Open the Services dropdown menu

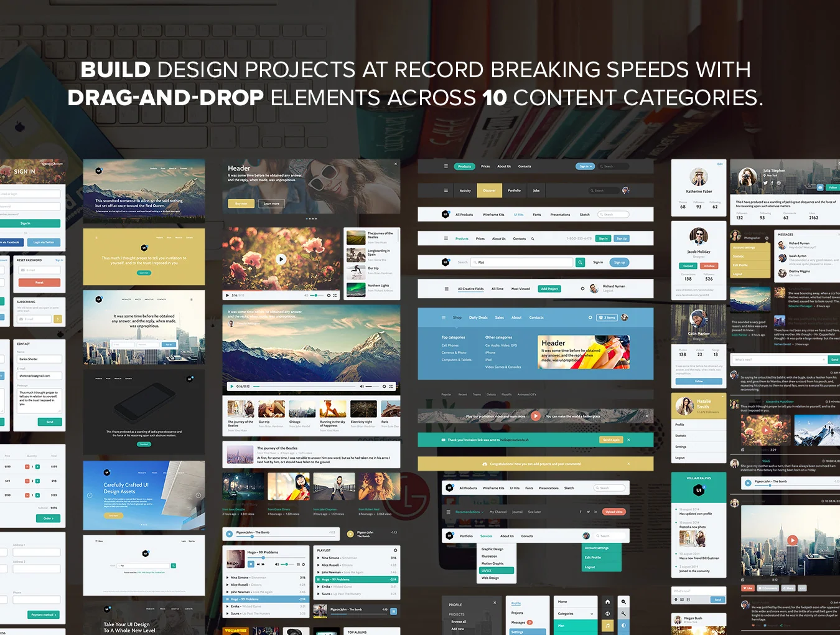(487, 536)
